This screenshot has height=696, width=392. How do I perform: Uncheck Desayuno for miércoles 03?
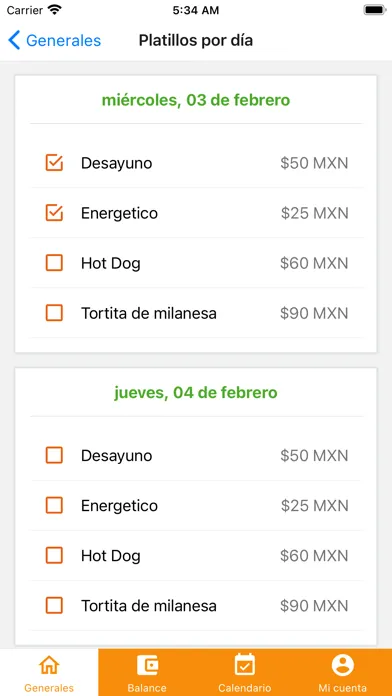(x=54, y=163)
